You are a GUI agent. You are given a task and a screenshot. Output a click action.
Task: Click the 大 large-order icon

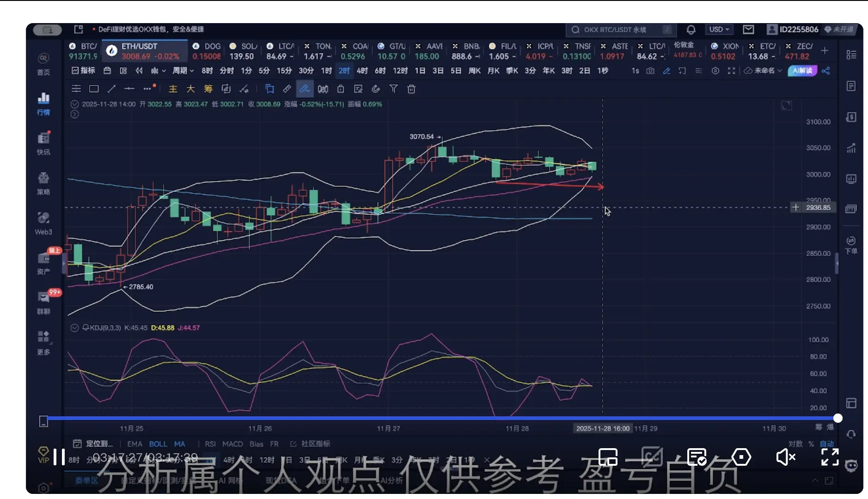point(190,89)
